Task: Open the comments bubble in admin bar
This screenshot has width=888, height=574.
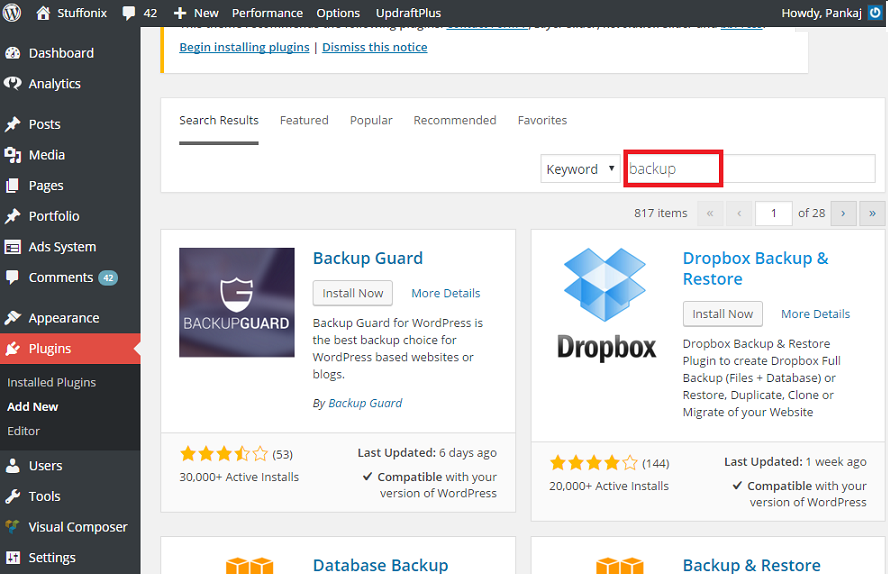Action: (x=129, y=13)
